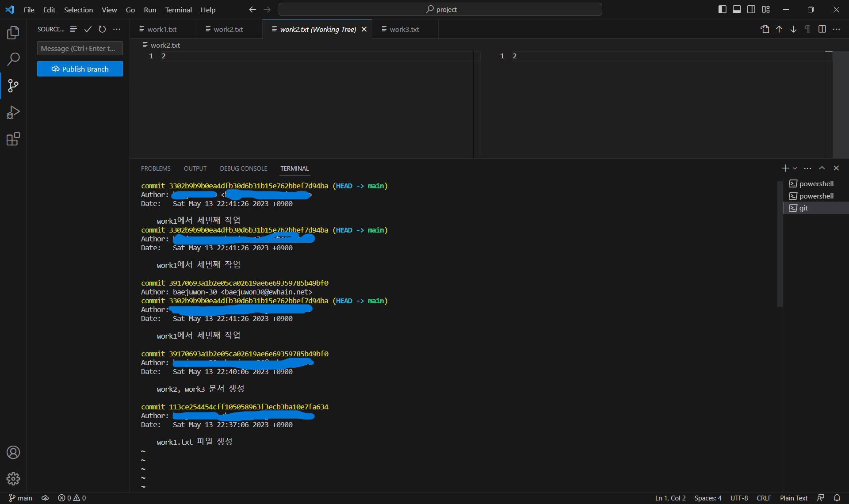Open Run and Debug view
Image resolution: width=849 pixels, height=504 pixels.
click(13, 112)
